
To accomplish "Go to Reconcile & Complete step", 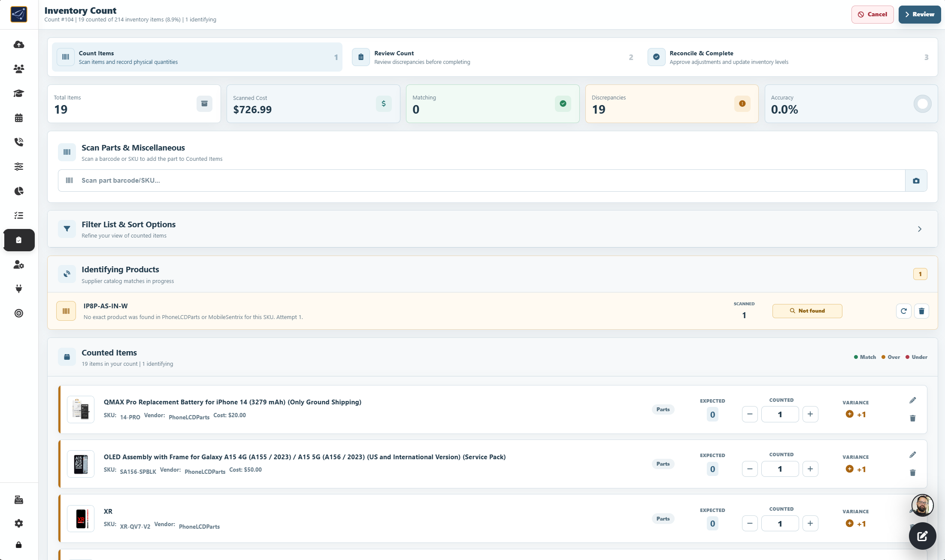I will 788,57.
